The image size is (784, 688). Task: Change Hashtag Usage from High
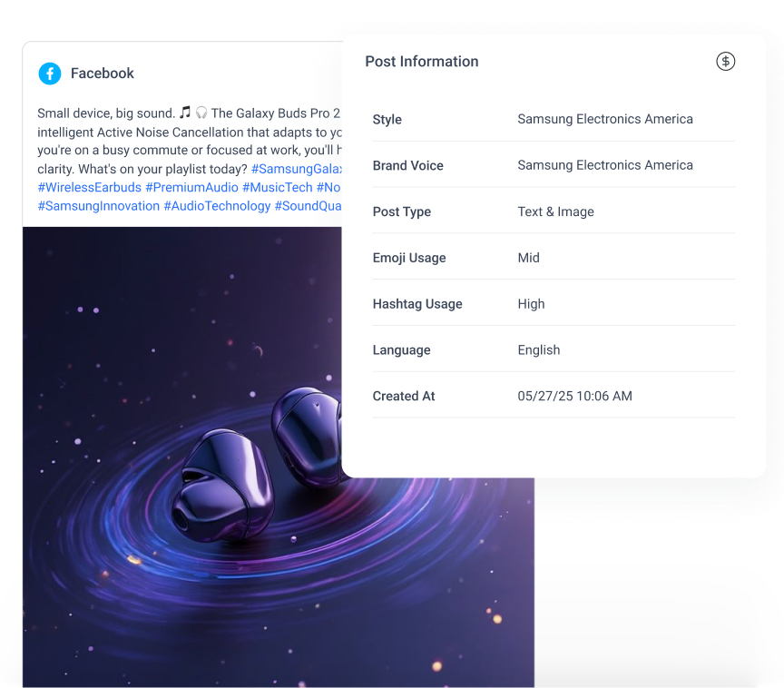[531, 304]
